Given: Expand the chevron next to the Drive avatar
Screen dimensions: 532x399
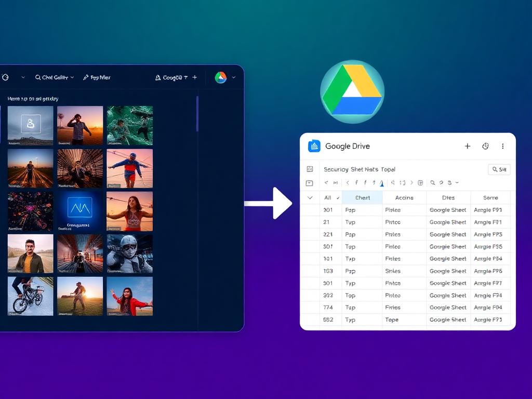Looking at the screenshot, I should pyautogui.click(x=234, y=77).
